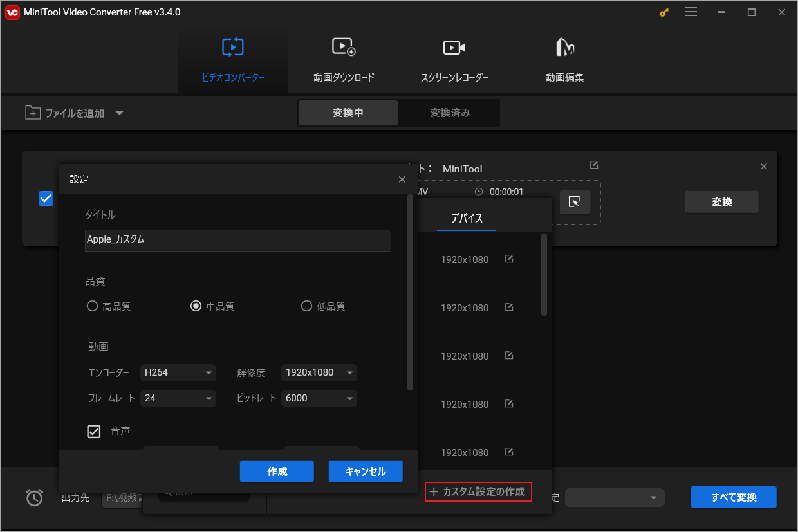Click the すべて変換 button
The image size is (798, 532).
point(734,497)
